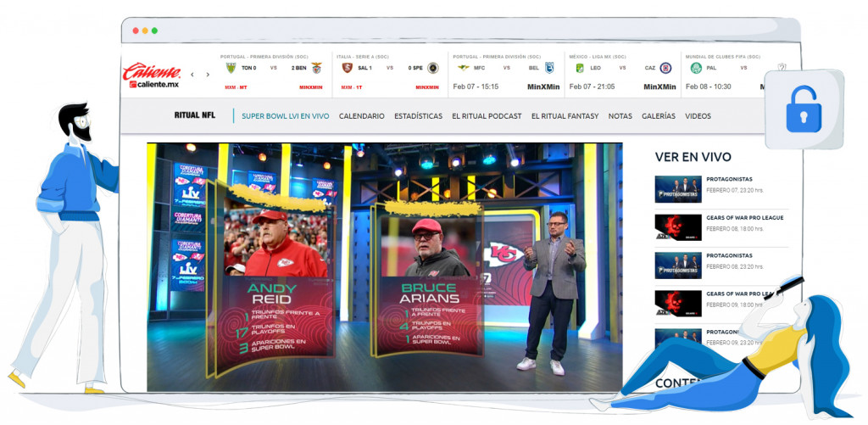This screenshot has width=868, height=425.
Task: Open MinXMin for LEO vs CAZ
Action: point(659,87)
